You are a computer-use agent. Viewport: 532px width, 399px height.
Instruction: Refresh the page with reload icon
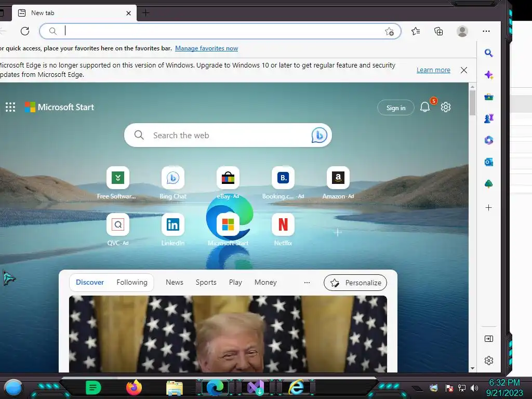25,31
